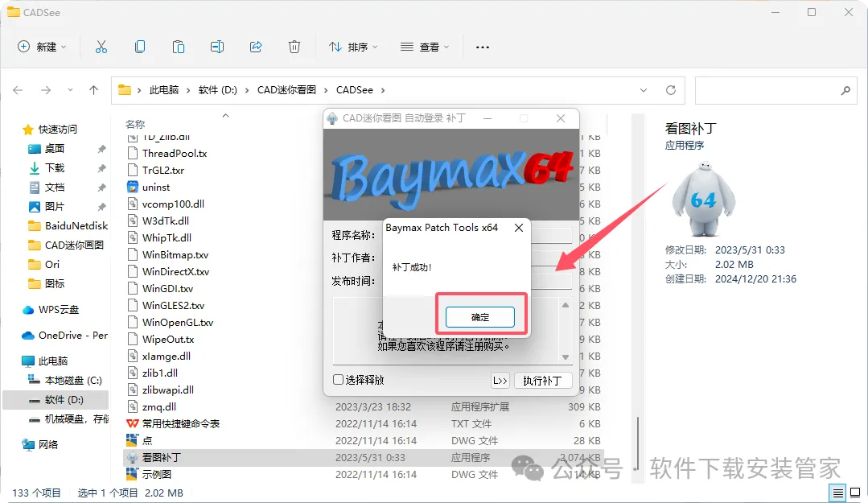
Task: Click 软件 (D:) in the address breadcrumb
Action: click(217, 90)
